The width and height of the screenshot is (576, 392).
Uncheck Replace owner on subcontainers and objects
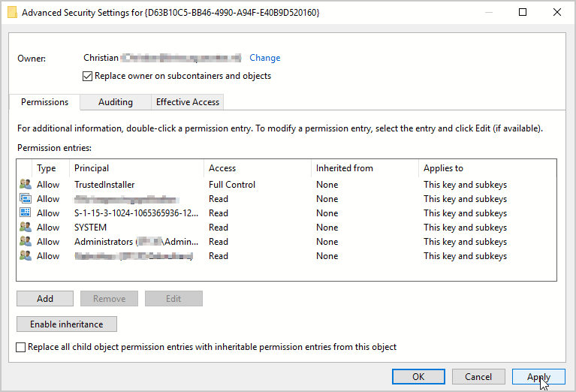(x=87, y=76)
